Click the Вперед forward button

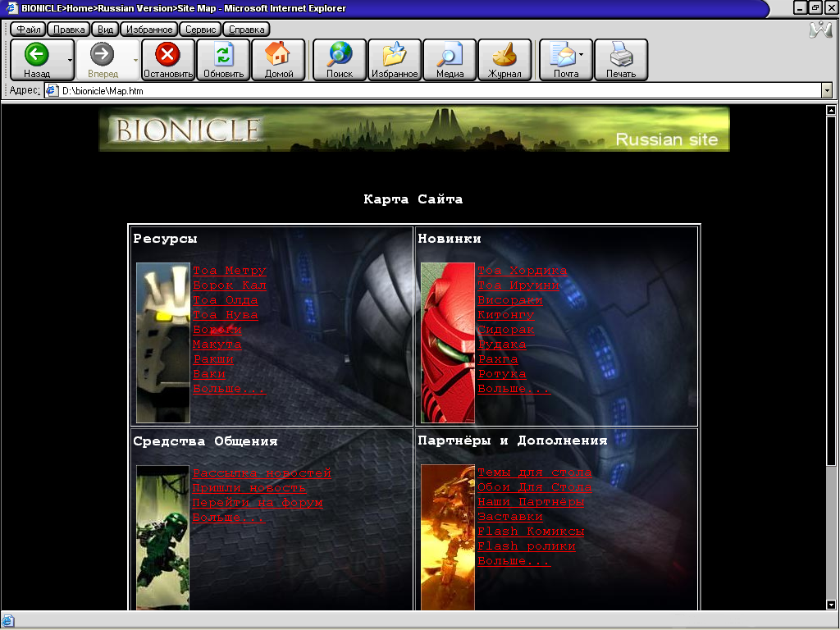[x=103, y=60]
